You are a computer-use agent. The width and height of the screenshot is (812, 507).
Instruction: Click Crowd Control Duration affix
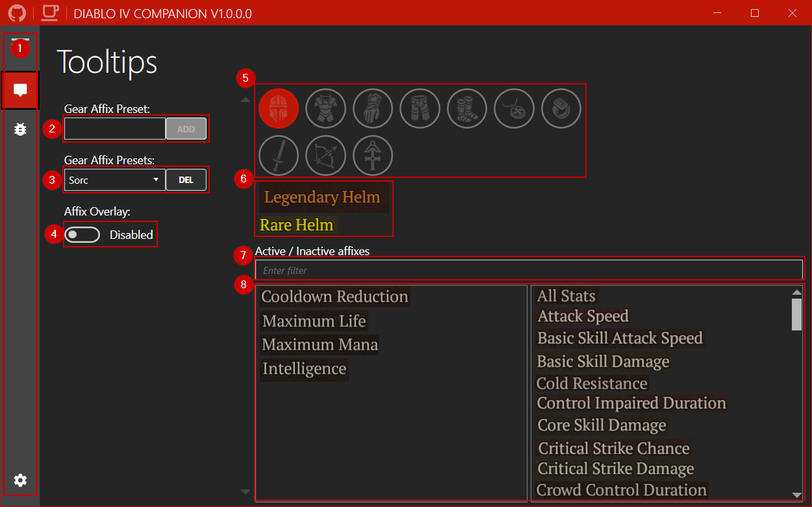click(x=622, y=490)
